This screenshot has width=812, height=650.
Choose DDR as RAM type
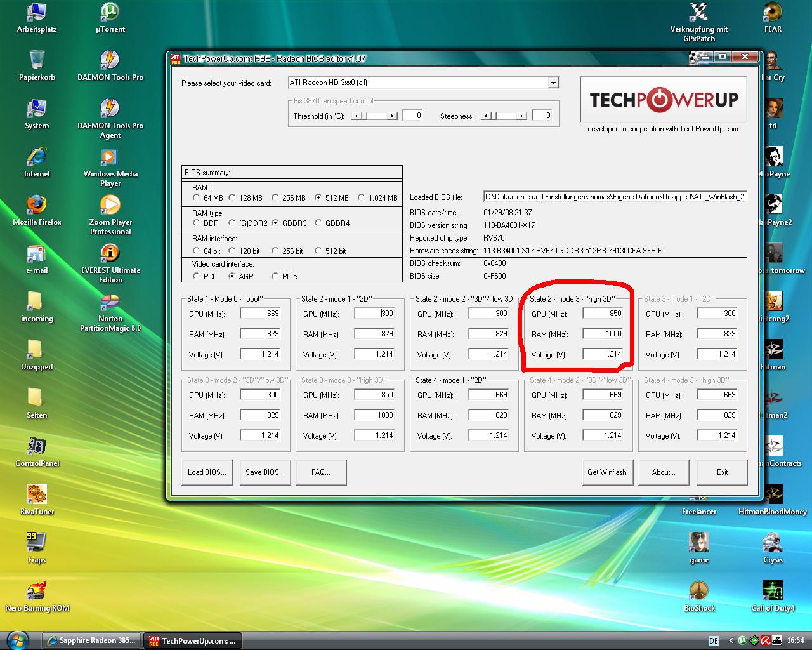(x=197, y=223)
